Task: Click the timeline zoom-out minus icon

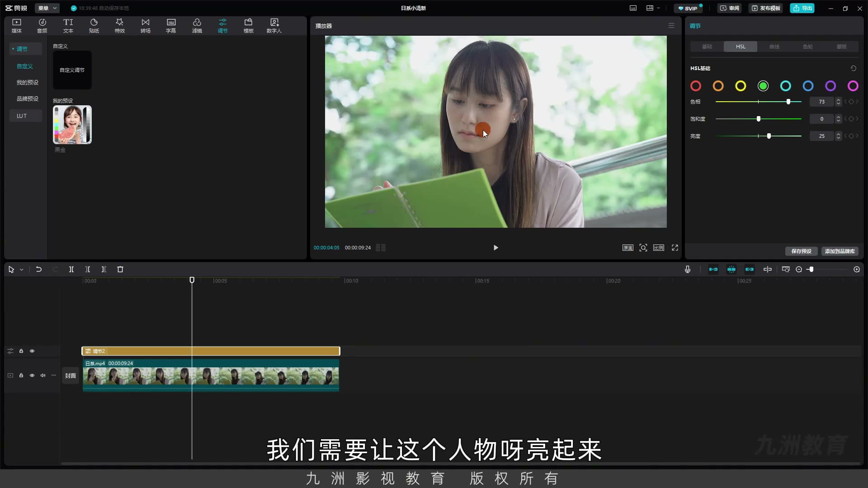Action: coord(799,269)
